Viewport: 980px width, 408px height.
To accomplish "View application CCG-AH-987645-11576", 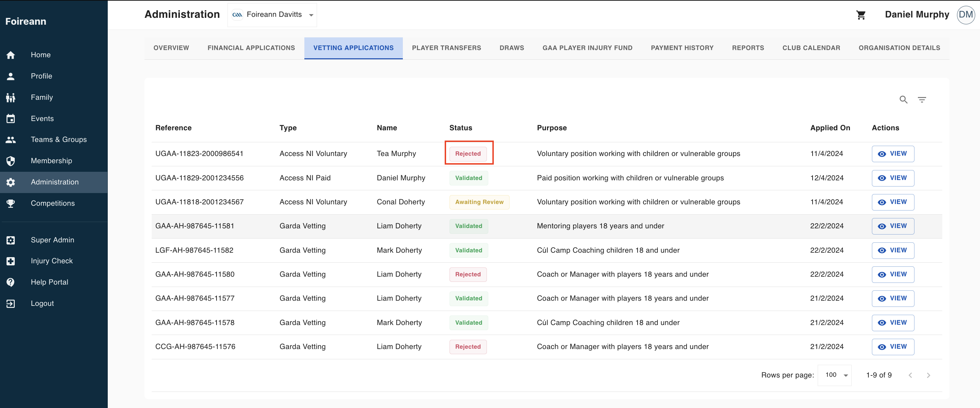I will 892,347.
